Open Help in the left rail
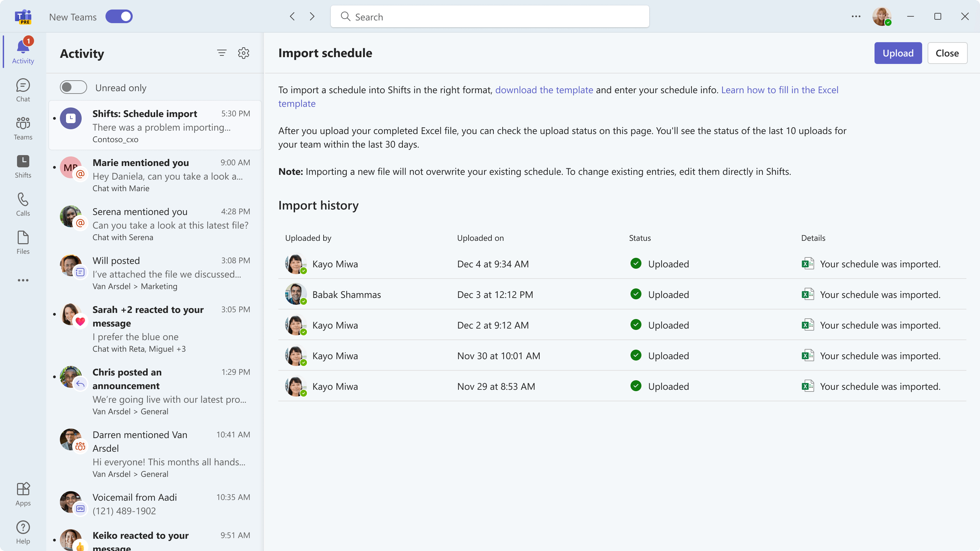 (23, 532)
